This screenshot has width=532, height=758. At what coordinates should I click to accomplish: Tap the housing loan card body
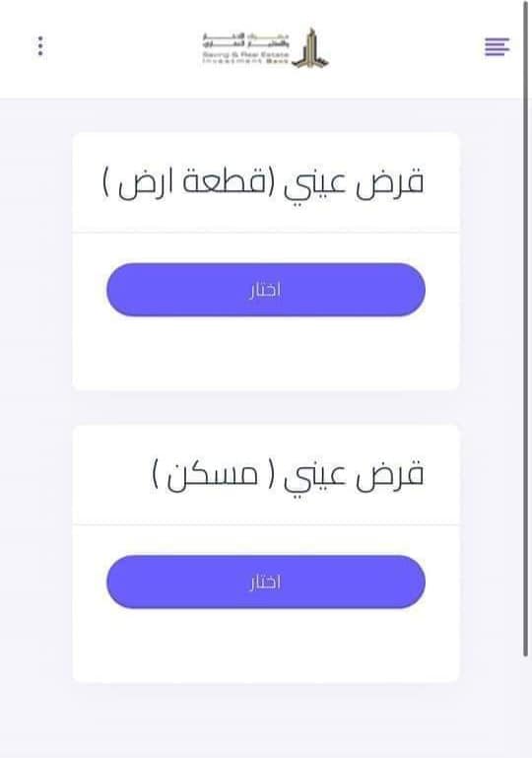266,554
